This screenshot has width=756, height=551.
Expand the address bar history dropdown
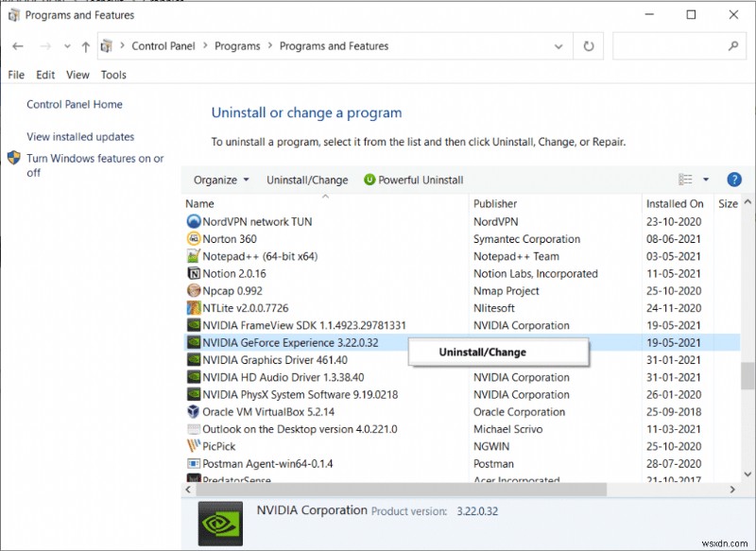click(558, 45)
